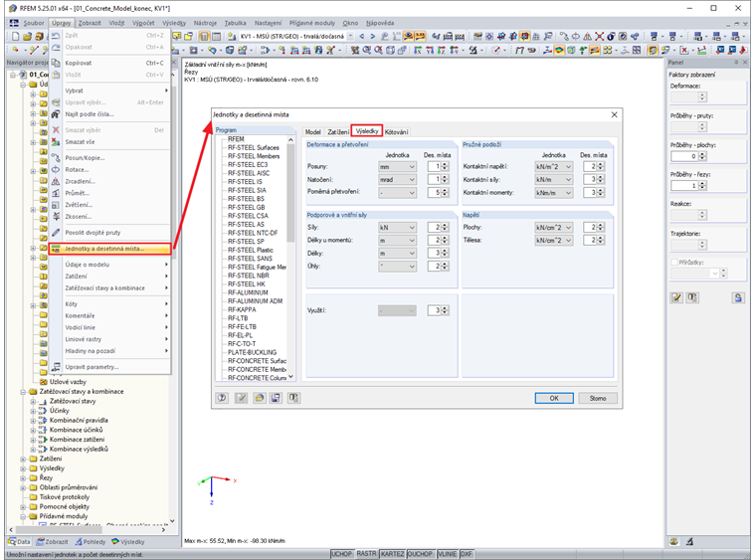
Task: Toggle OUCHOP object snap in status bar
Action: (420, 554)
